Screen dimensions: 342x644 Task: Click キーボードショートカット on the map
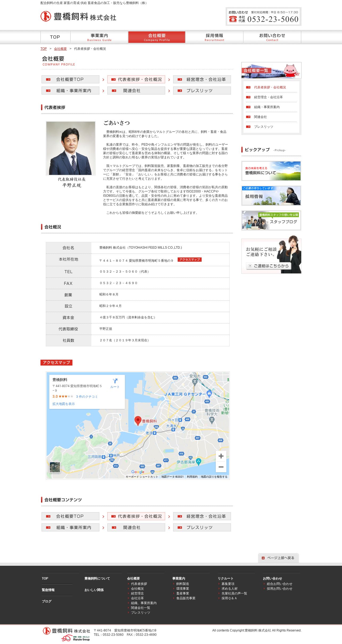142,477
